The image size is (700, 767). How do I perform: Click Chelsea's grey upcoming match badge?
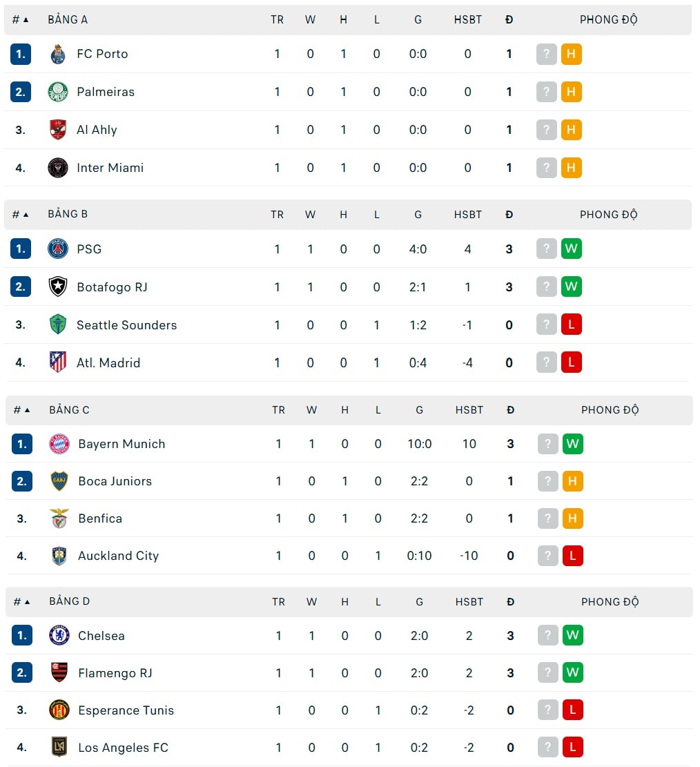[x=548, y=635]
